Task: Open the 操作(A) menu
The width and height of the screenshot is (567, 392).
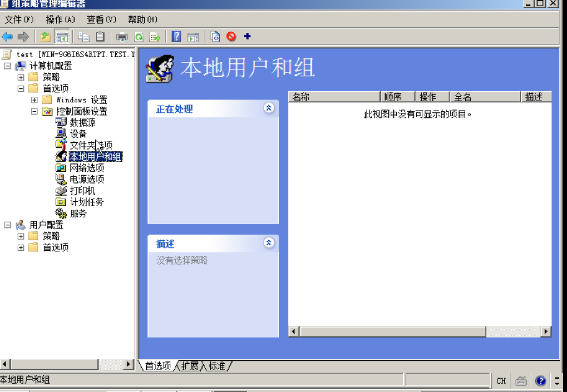Action: point(60,19)
